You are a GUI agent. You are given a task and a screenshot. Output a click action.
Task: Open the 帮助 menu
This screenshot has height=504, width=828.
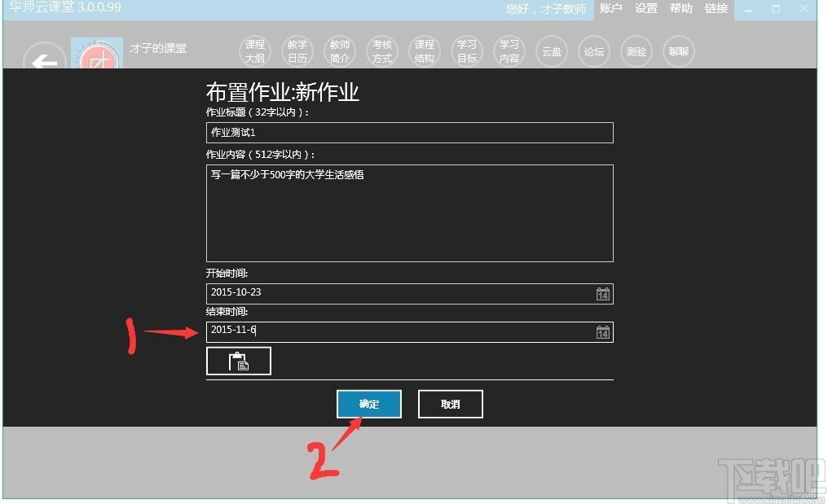[x=681, y=8]
